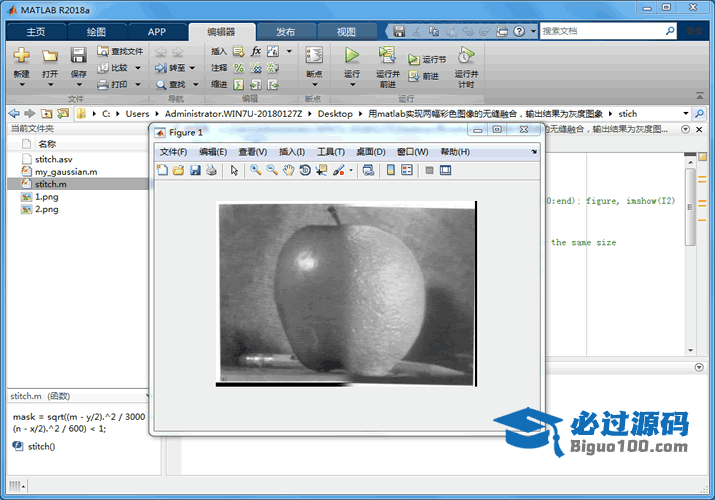Click editor scrollbar down arrow
This screenshot has height=500, width=715.
coord(690,351)
